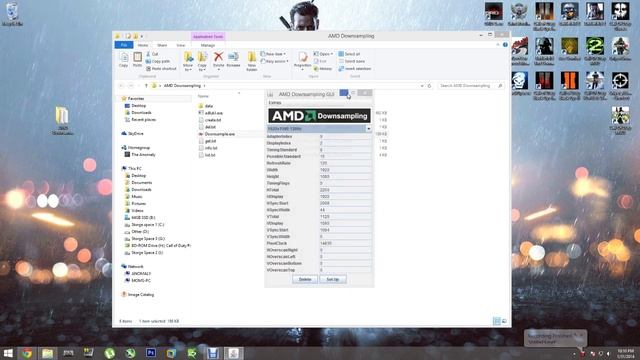Open the address bar history dropdown

click(422, 86)
